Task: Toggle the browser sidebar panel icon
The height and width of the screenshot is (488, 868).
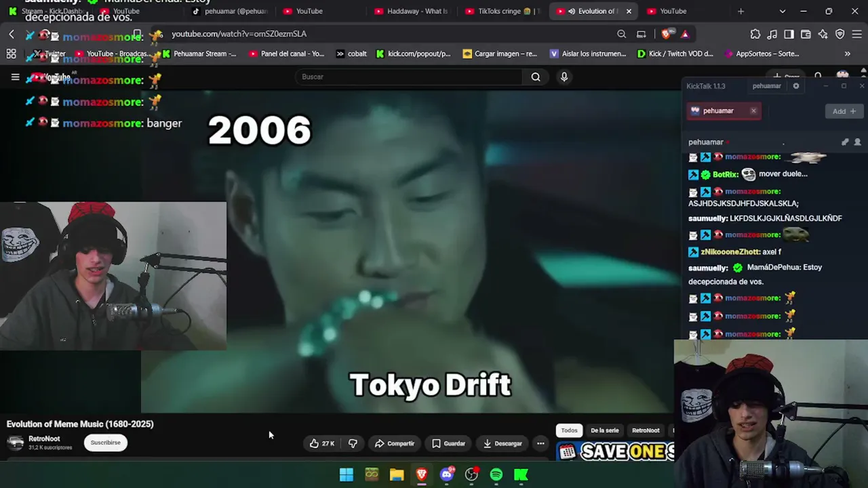Action: [x=789, y=34]
